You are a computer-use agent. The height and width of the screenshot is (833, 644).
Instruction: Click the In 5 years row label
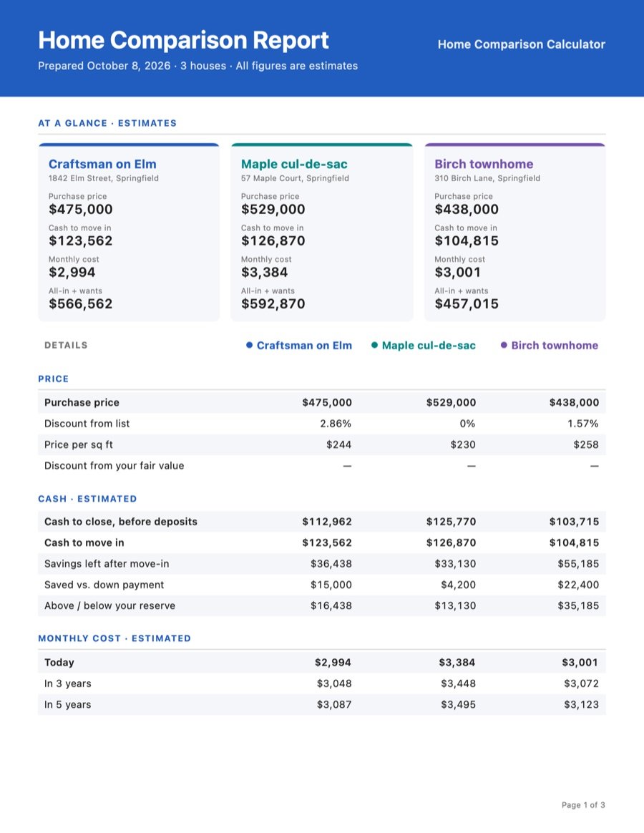pyautogui.click(x=67, y=705)
